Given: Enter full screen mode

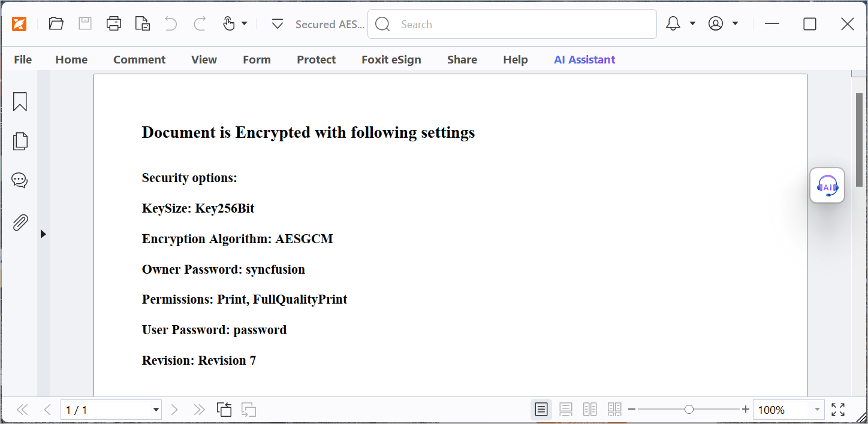Looking at the screenshot, I should point(838,410).
